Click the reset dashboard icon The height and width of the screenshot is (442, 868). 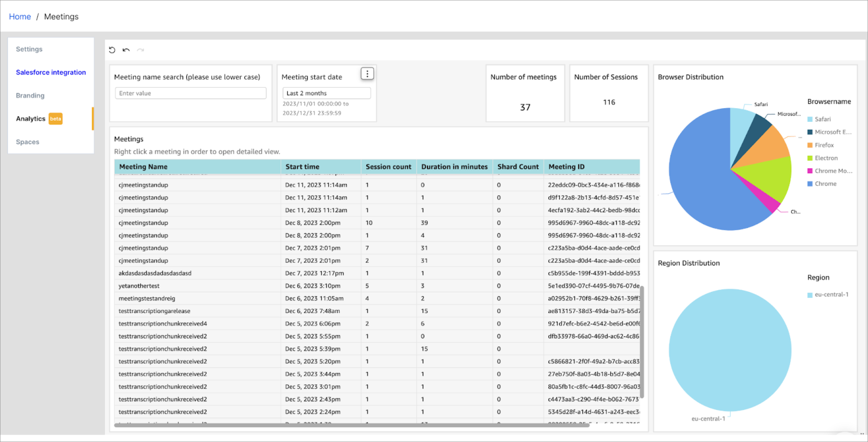click(x=112, y=50)
